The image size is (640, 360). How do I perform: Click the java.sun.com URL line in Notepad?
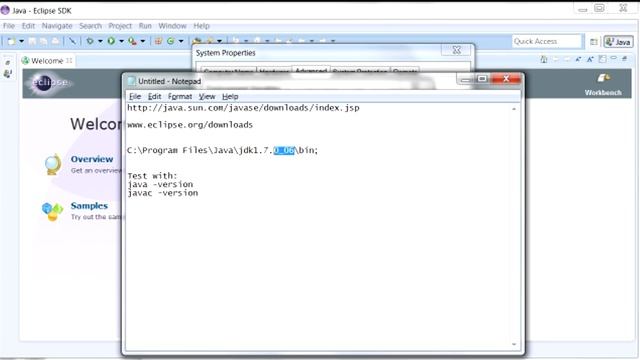(243, 108)
